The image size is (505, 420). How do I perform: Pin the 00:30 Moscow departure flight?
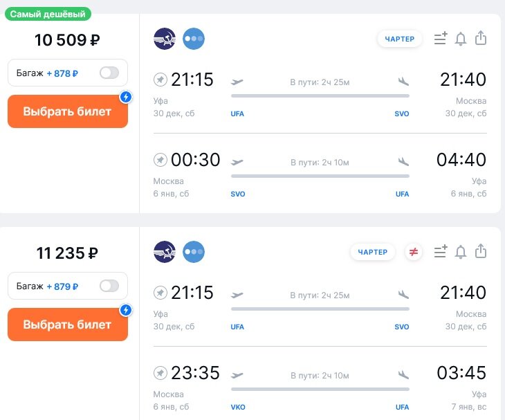point(160,161)
